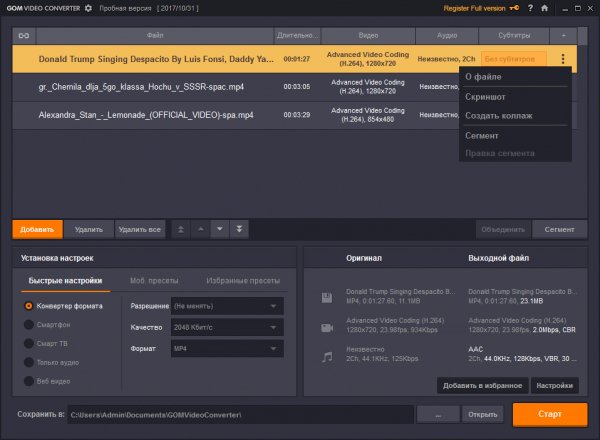Click the Субтитры column header
This screenshot has height=440, width=600.
tap(514, 36)
